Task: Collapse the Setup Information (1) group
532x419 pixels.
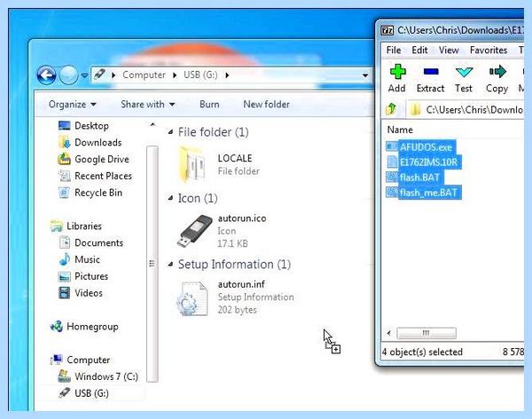Action: tap(170, 264)
